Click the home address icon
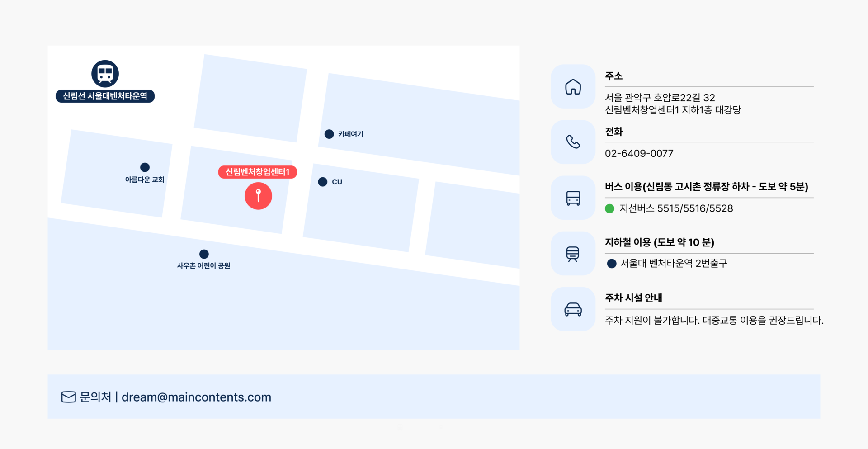This screenshot has width=868, height=449. tap(573, 86)
